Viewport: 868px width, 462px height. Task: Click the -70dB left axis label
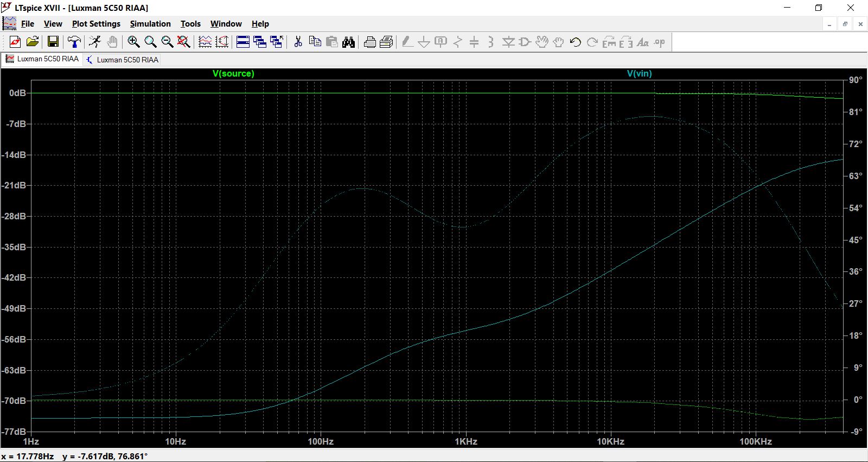(14, 401)
